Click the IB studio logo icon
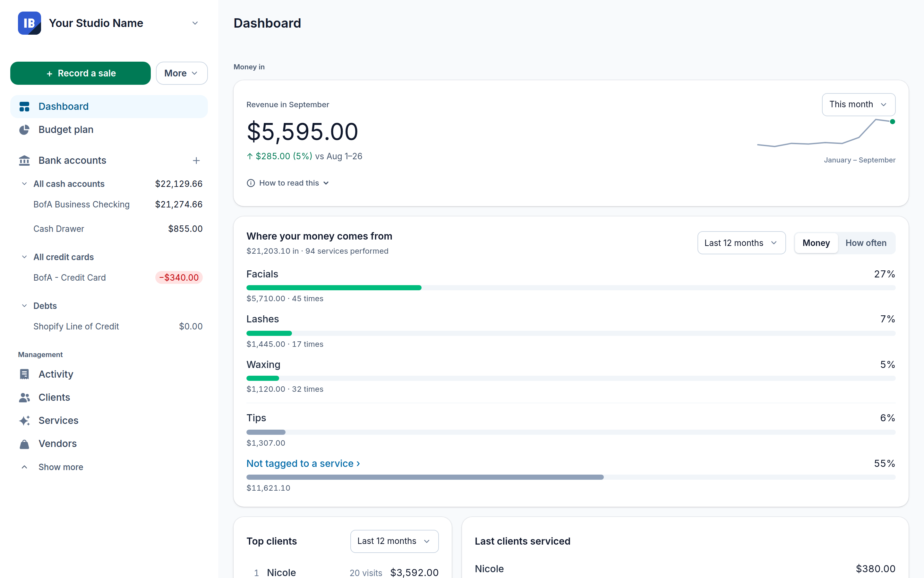This screenshot has width=924, height=578. pos(30,23)
